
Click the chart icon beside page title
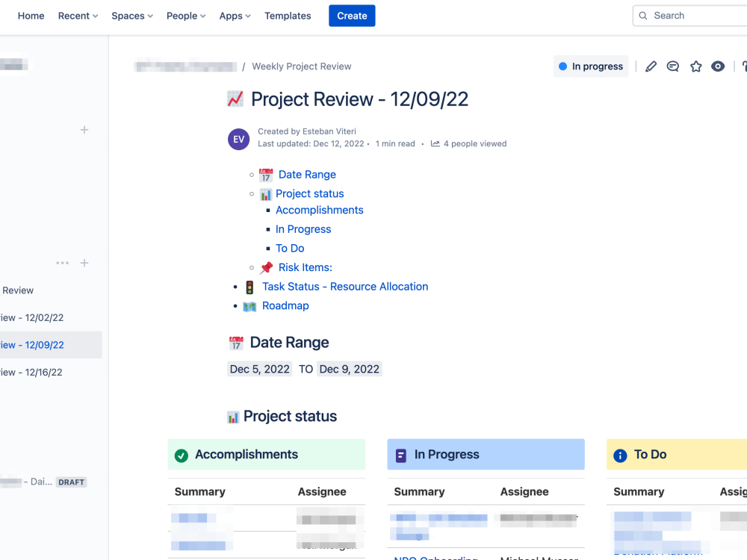click(x=235, y=99)
